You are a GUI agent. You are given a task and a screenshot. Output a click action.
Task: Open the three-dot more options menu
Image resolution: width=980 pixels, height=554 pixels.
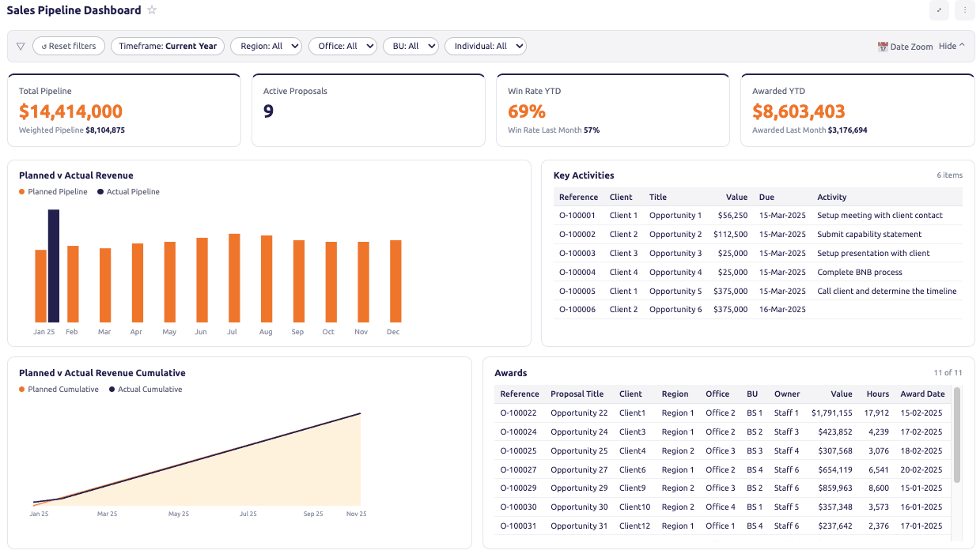coord(965,10)
